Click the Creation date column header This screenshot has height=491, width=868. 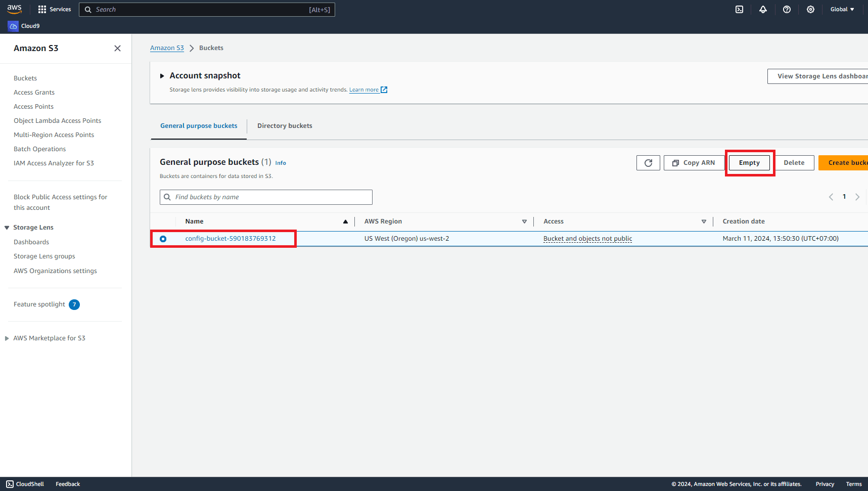pyautogui.click(x=744, y=221)
